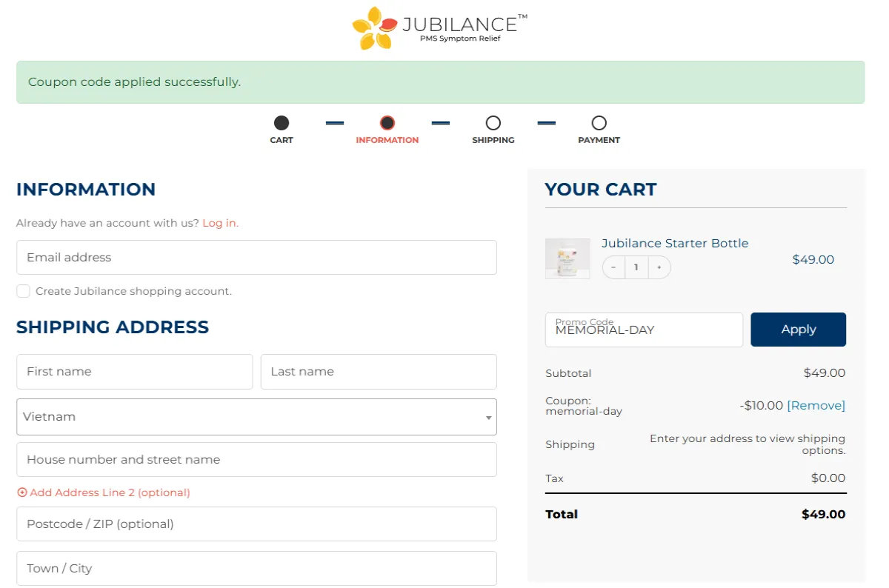Decrease quantity with the minus button
Image resolution: width=889 pixels, height=588 pixels.
[614, 267]
